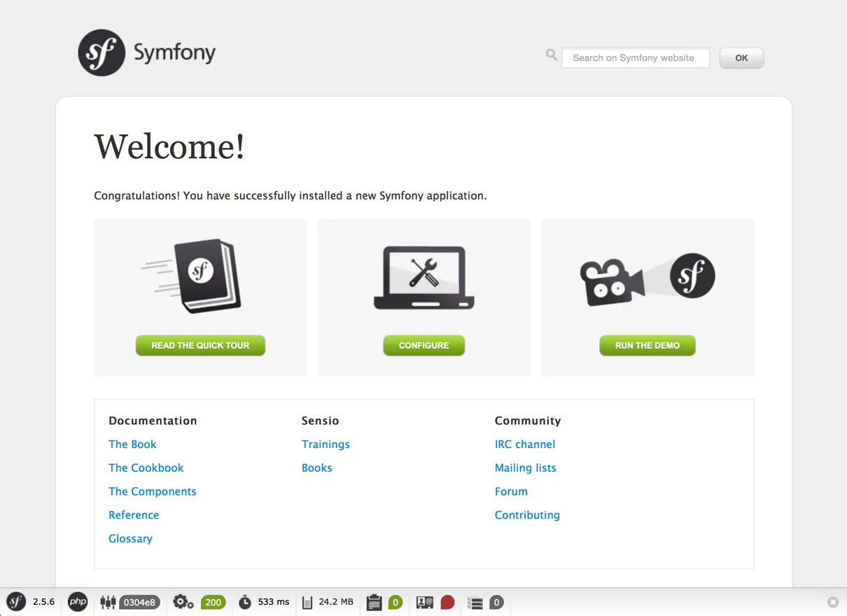Go to the community Forum link
Screen dimensions: 847x616
click(511, 491)
